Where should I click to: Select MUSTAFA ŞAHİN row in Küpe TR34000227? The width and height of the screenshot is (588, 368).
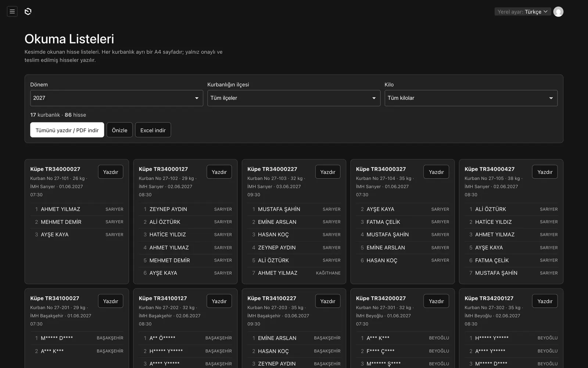294,209
